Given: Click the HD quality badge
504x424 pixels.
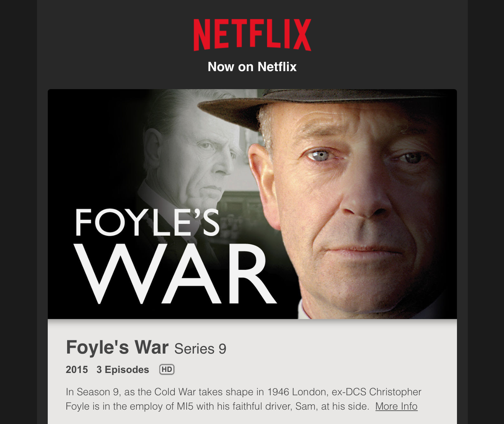Looking at the screenshot, I should click(167, 369).
